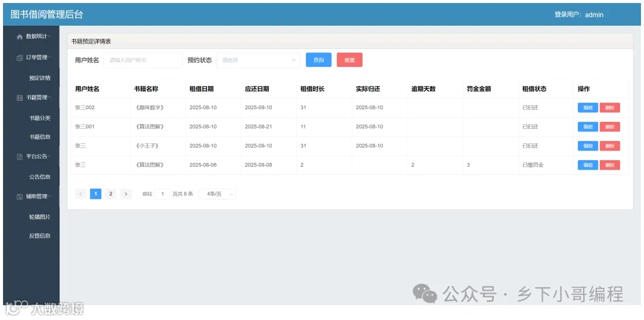
Task: Click the 《趣味数学》 cell
Action: click(x=149, y=108)
